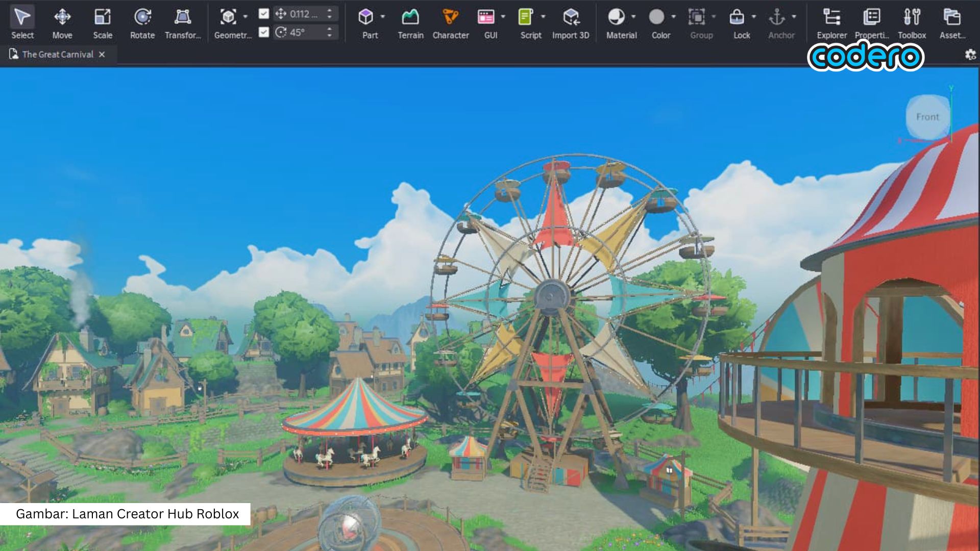Open the Part type dropdown arrow

pyautogui.click(x=383, y=17)
